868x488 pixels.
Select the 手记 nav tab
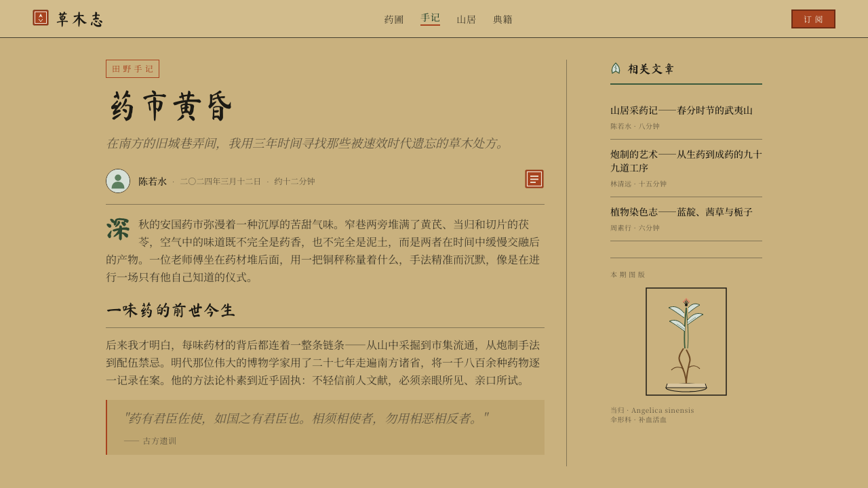click(430, 18)
